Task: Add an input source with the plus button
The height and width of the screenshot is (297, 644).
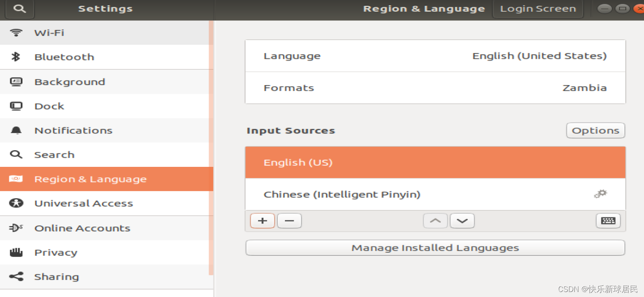Action: tap(262, 221)
